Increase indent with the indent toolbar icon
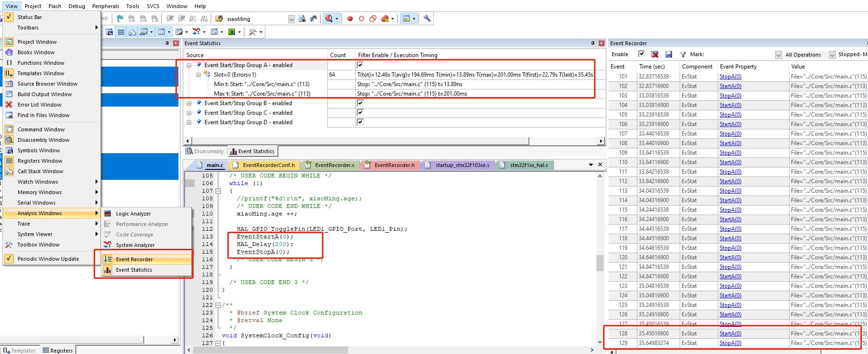Screen dimensions: 868x354 click(170, 19)
